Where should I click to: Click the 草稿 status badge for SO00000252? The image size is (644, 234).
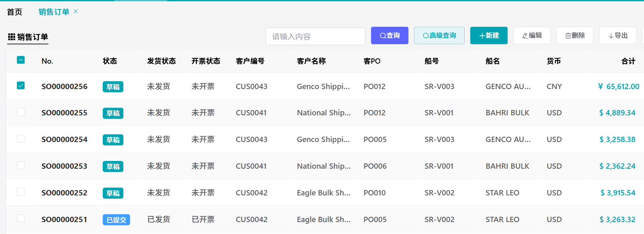click(113, 193)
